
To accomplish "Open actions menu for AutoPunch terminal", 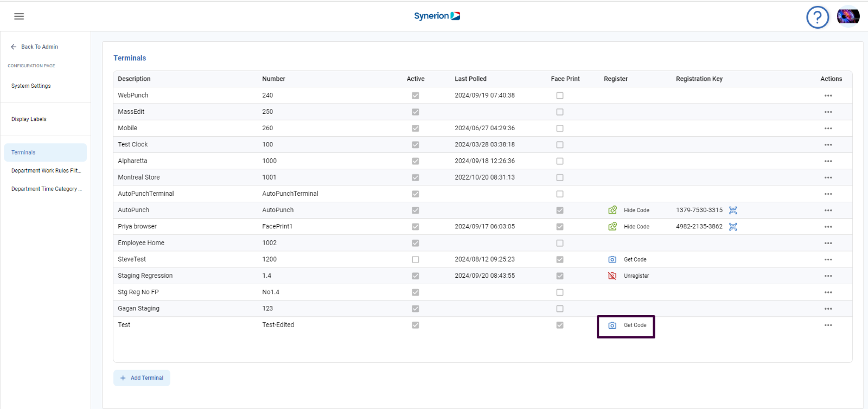I will coord(828,210).
